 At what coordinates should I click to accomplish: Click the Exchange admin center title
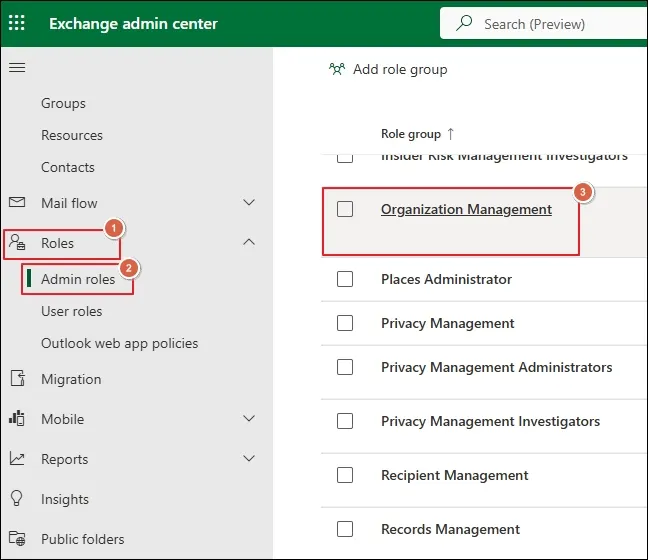click(133, 24)
